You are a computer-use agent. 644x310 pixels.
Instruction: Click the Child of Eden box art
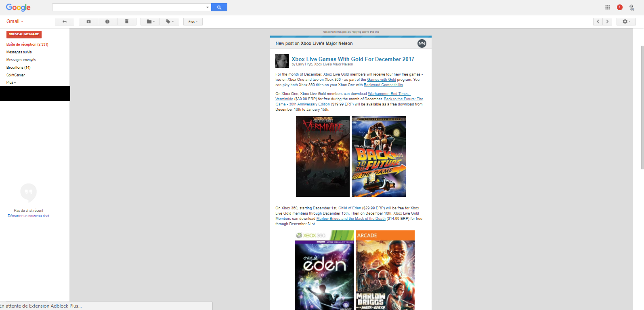click(324, 270)
